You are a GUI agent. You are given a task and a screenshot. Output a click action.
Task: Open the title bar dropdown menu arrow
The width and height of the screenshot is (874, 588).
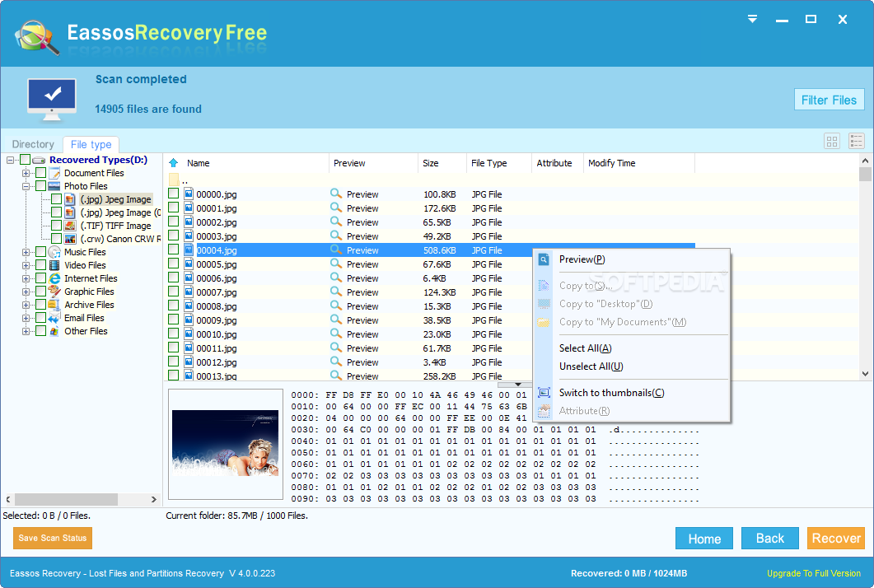click(752, 20)
